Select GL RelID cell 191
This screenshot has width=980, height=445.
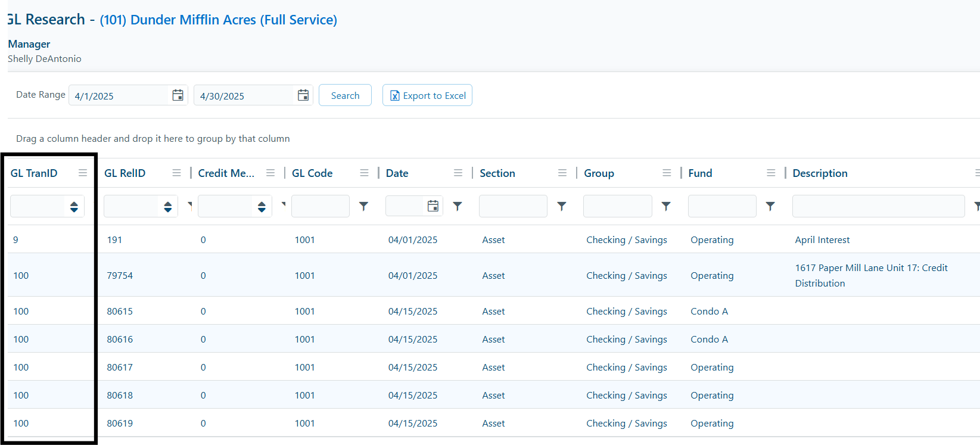coord(114,239)
